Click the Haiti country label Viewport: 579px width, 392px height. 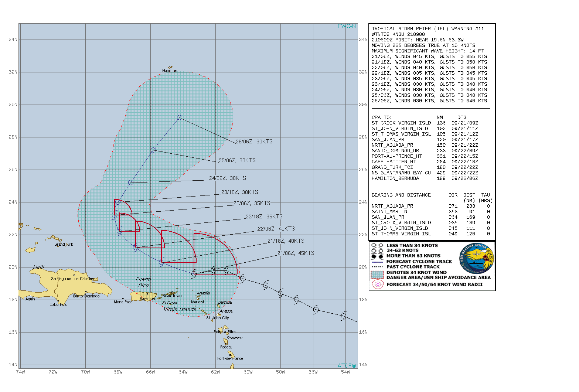(38, 267)
